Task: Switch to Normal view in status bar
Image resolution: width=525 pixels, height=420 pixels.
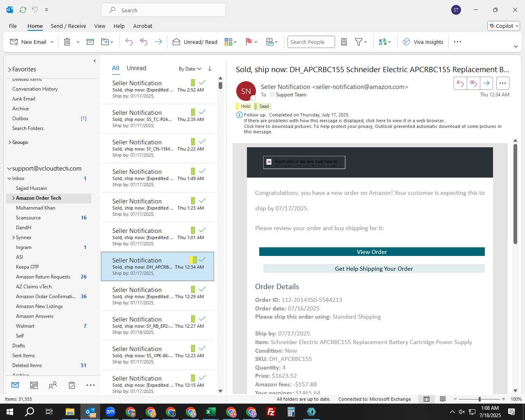Action: click(427, 399)
